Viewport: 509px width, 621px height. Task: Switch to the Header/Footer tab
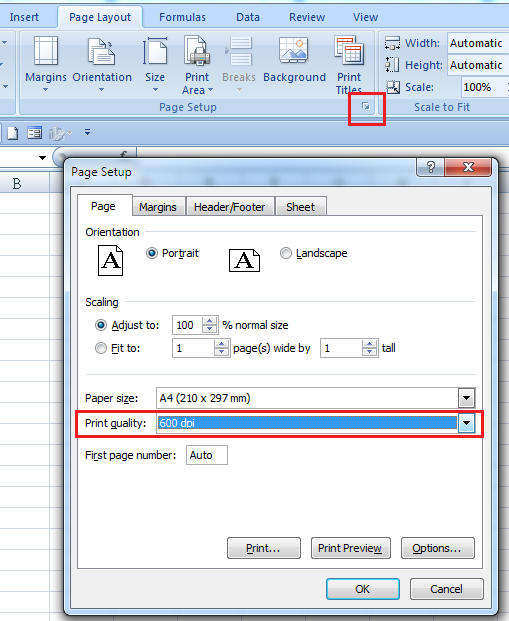tap(229, 207)
